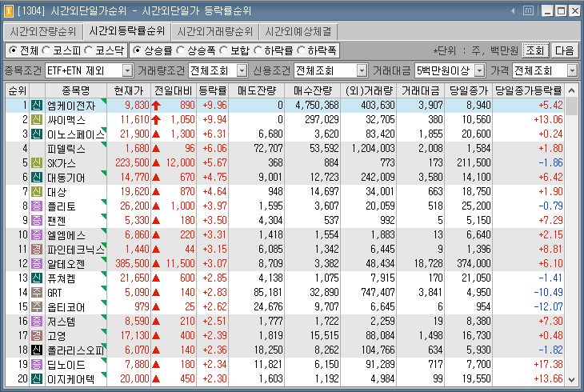Click the black badge next to 폴라리스오피
The image size is (584, 392).
pyautogui.click(x=37, y=350)
